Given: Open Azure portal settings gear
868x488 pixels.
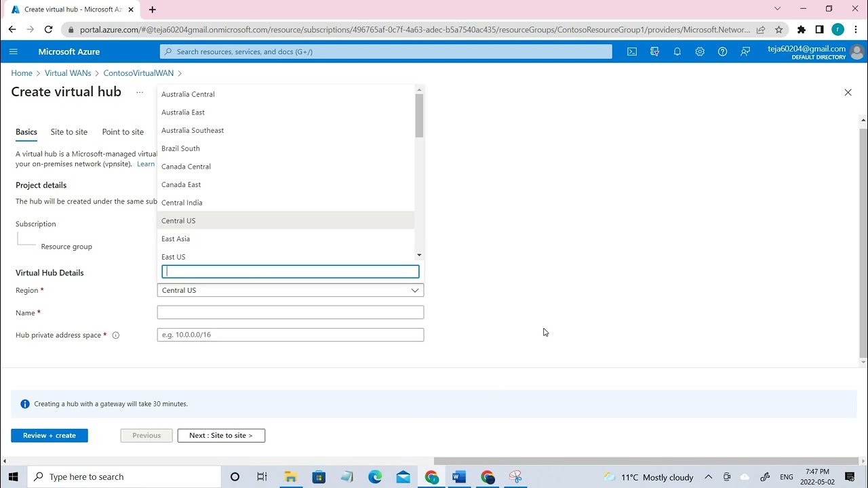Looking at the screenshot, I should pos(700,52).
